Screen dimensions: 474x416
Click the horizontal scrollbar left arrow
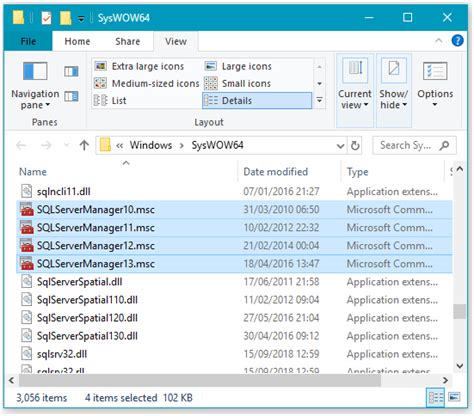click(x=12, y=380)
